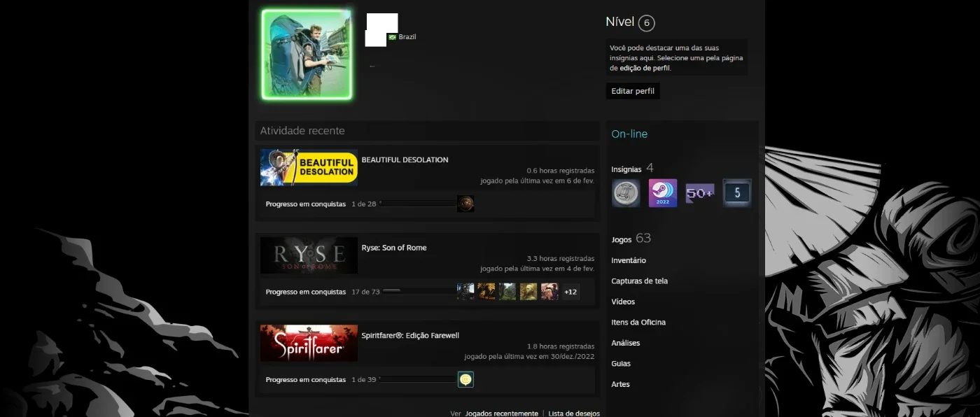Screen dimensions: 980x417
Task: Open the Jogados recentemente link
Action: click(501, 414)
